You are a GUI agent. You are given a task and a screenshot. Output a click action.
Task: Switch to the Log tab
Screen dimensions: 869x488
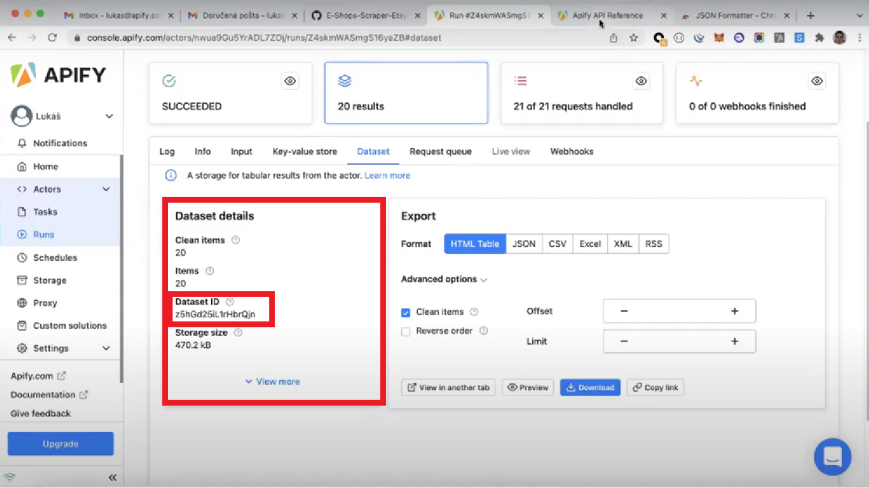click(167, 151)
